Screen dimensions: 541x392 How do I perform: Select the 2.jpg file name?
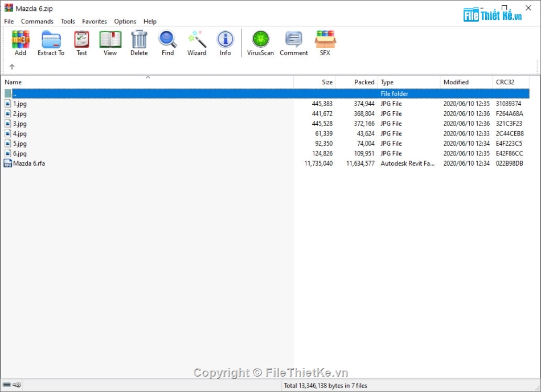click(20, 113)
